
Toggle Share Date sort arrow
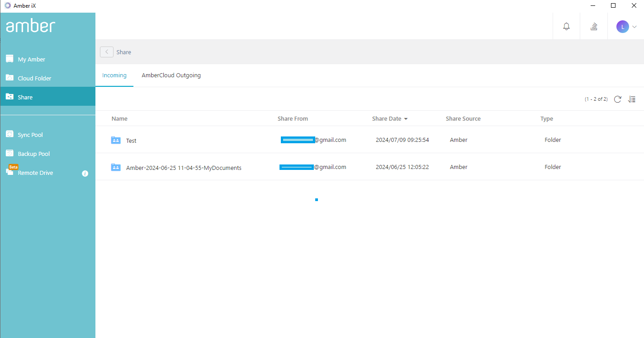pos(406,119)
